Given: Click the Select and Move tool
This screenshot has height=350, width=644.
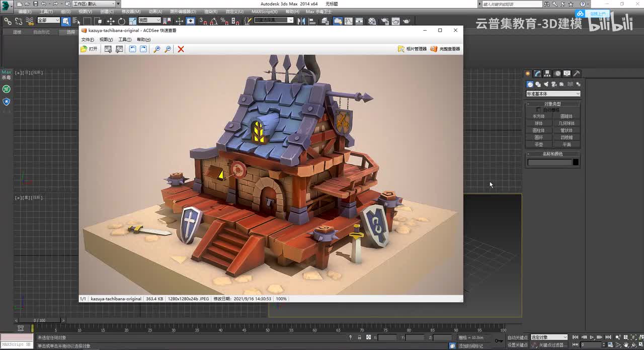Looking at the screenshot, I should (111, 21).
